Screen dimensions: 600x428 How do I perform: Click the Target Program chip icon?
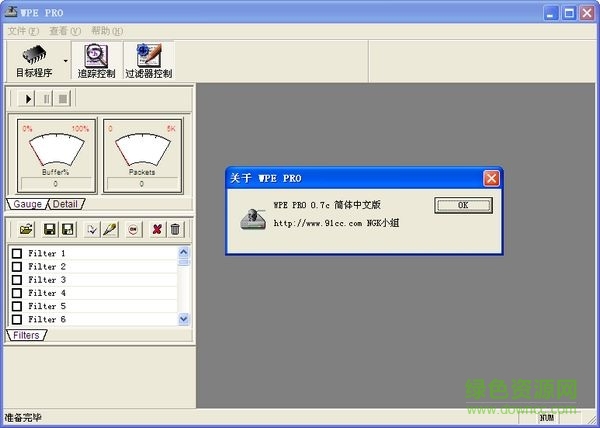click(34, 55)
